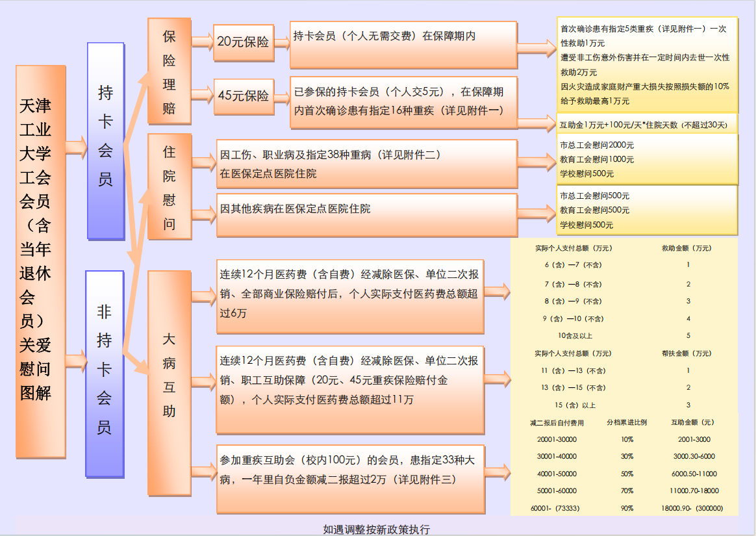
Task: Click the 大病互助 category box
Action: [x=170, y=383]
